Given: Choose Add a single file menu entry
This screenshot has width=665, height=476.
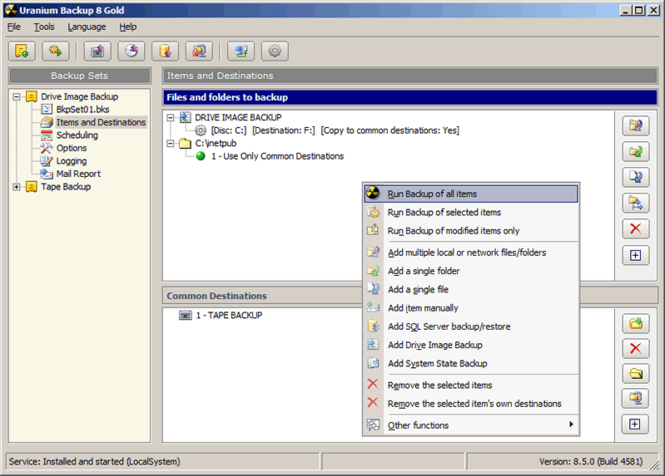Looking at the screenshot, I should (471, 289).
